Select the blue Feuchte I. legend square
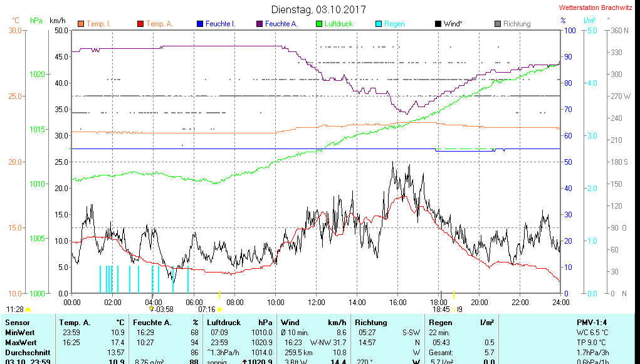Image resolution: width=640 pixels, height=364 pixels. click(200, 24)
